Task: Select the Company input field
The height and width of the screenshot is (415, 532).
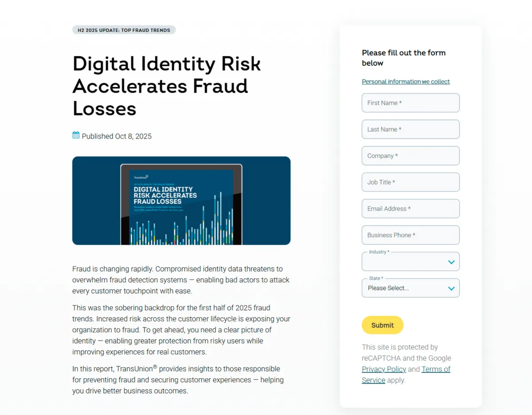Action: [410, 155]
